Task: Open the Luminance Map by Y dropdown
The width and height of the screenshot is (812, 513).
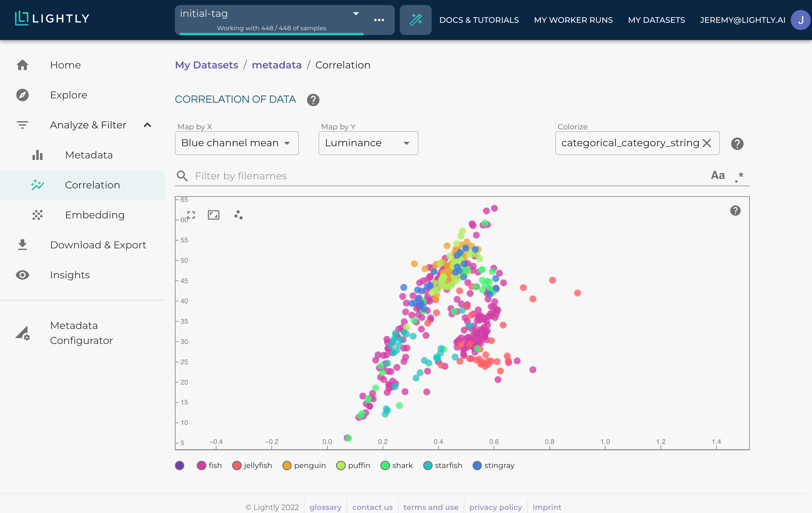Action: (368, 143)
